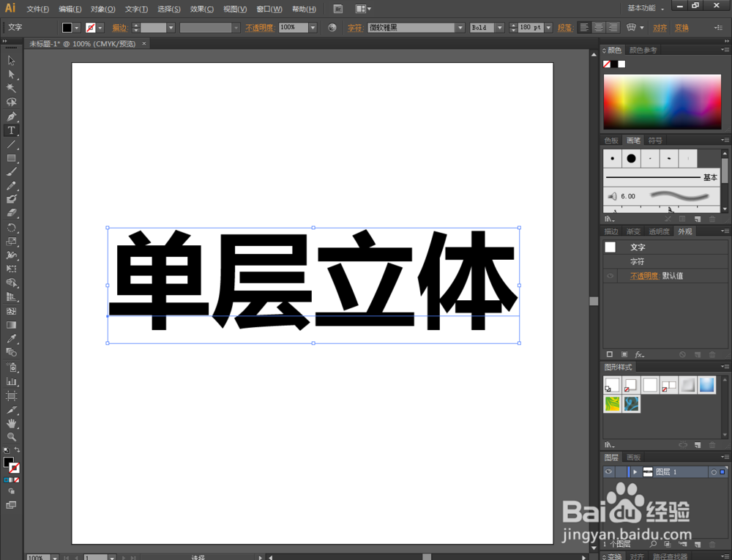Viewport: 732px width, 560px height.
Task: Activate the Selection tool
Action: (x=11, y=61)
